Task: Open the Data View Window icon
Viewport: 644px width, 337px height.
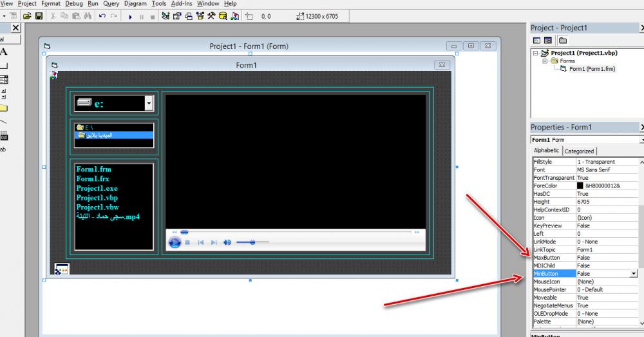Action: 223,17
